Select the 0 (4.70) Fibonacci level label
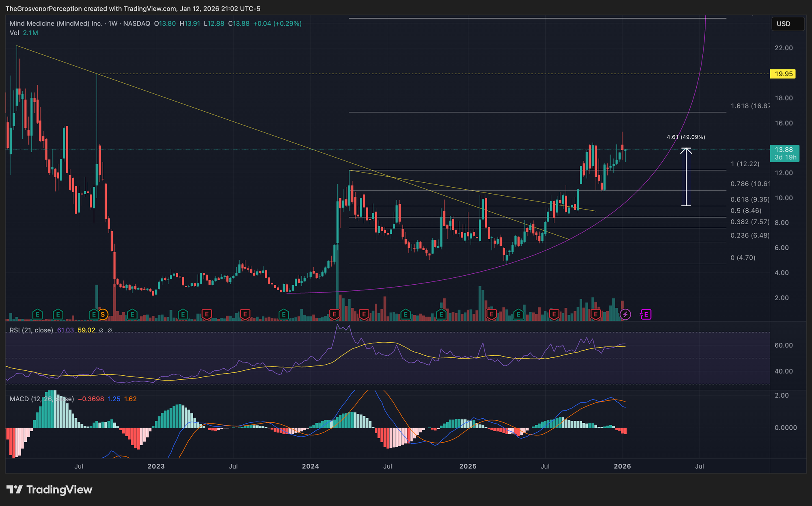Image resolution: width=812 pixels, height=506 pixels. (743, 258)
